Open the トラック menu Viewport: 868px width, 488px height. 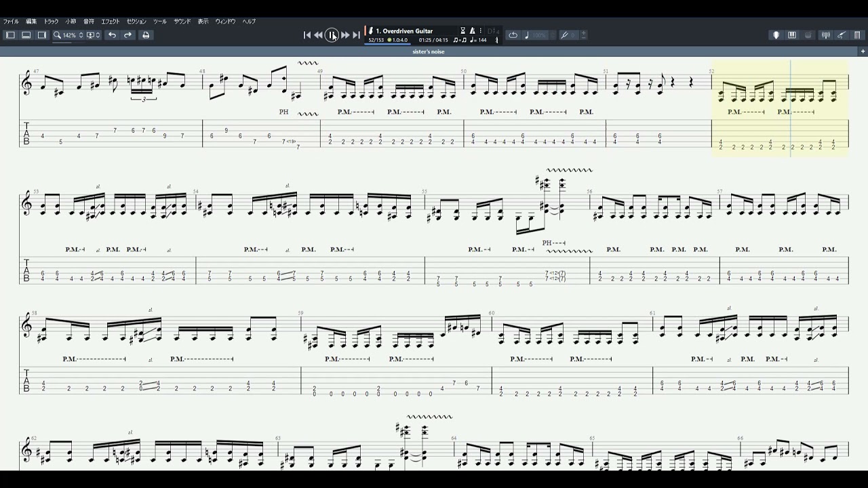point(51,22)
